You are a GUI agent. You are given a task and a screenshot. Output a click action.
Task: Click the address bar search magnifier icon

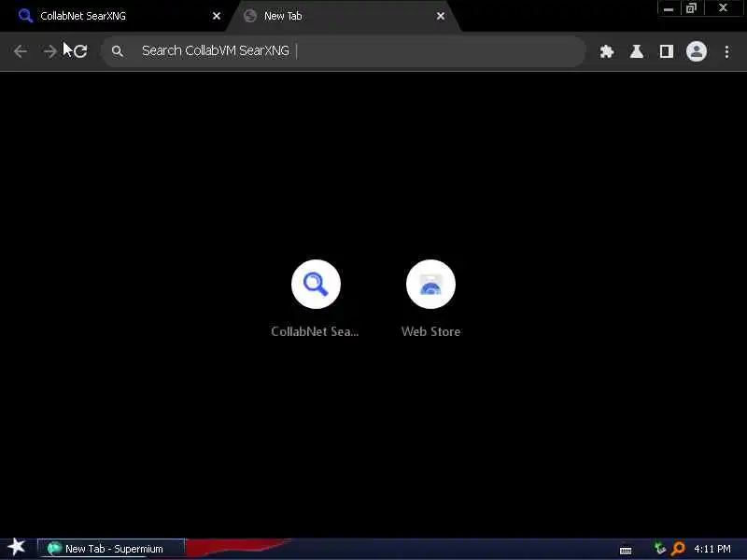click(118, 51)
